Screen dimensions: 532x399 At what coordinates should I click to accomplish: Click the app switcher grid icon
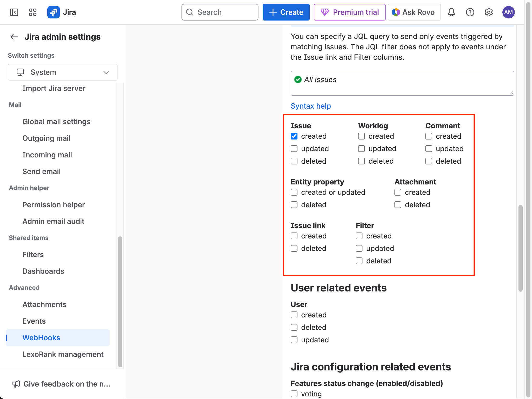[33, 12]
